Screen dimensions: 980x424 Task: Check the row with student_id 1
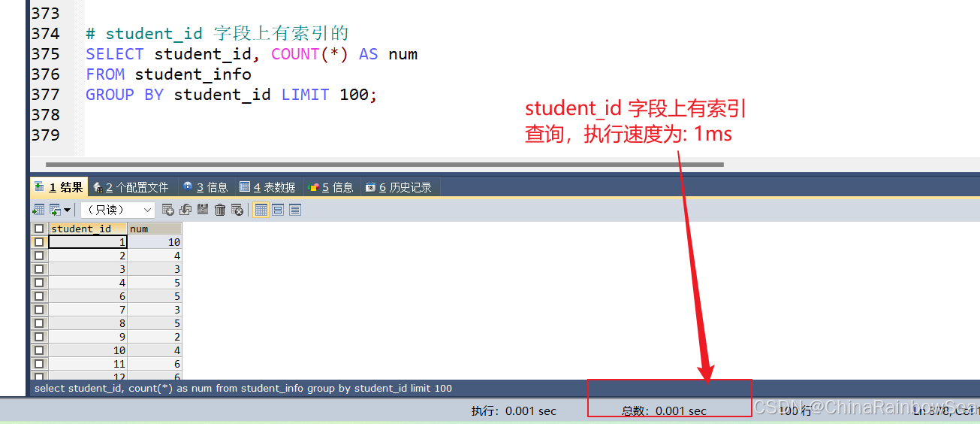[x=39, y=242]
